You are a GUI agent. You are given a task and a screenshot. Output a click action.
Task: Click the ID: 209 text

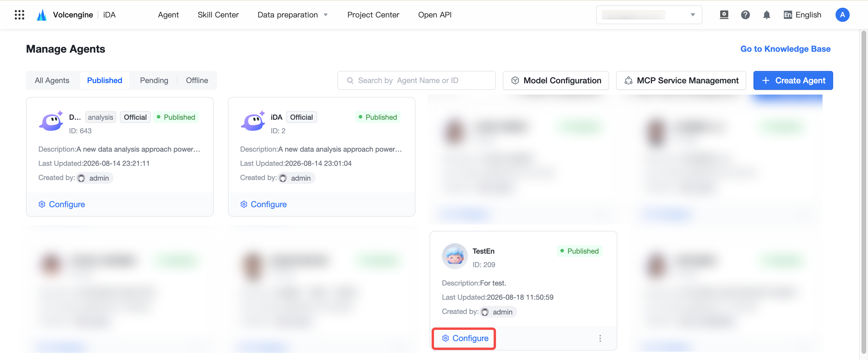(484, 265)
